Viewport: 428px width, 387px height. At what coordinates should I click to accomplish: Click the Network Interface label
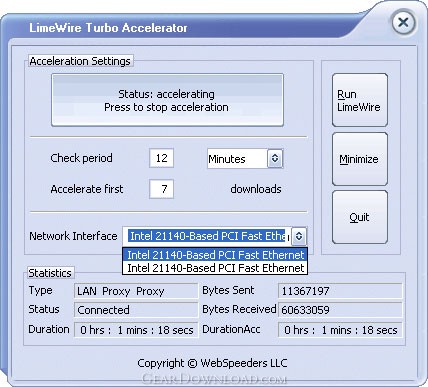(73, 236)
